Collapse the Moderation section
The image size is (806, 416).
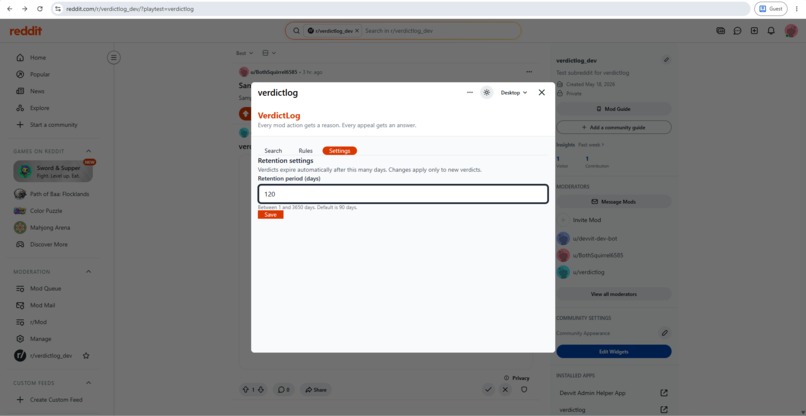pyautogui.click(x=88, y=272)
